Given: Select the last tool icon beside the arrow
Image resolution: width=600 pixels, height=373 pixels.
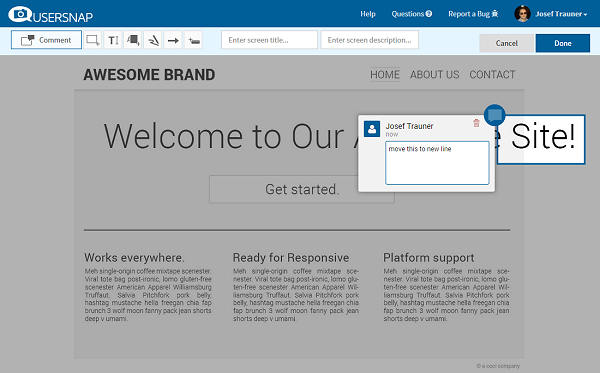Looking at the screenshot, I should pos(194,40).
